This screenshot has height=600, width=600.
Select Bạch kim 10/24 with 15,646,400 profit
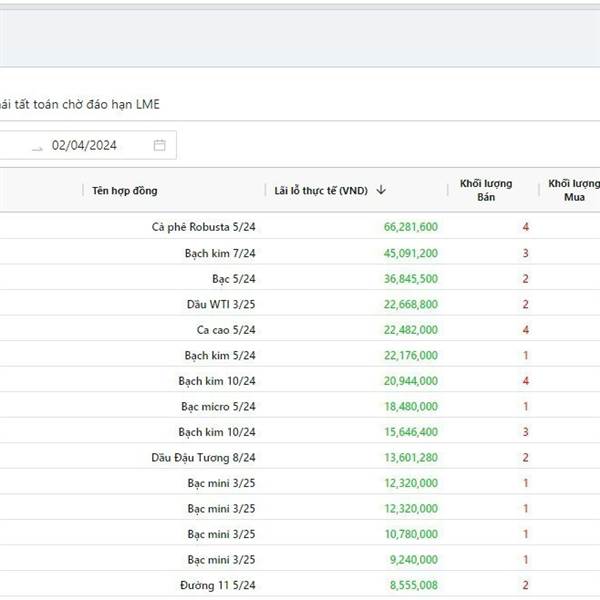pos(217,432)
